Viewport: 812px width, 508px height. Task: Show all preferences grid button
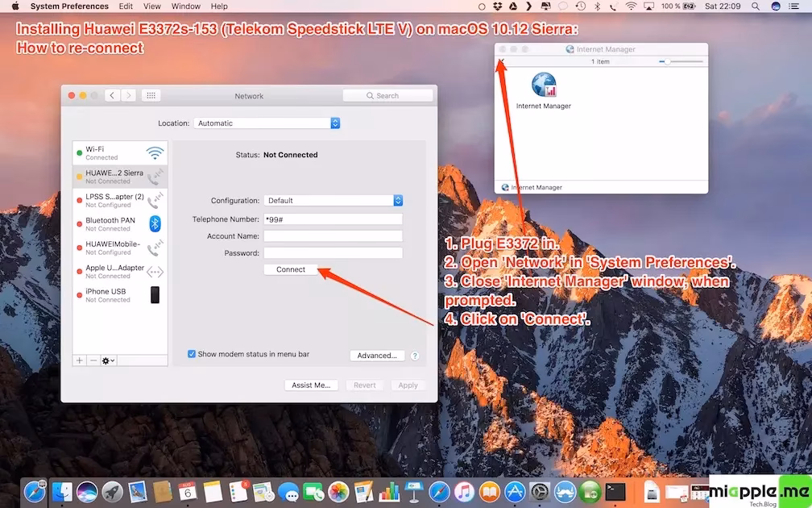point(151,95)
